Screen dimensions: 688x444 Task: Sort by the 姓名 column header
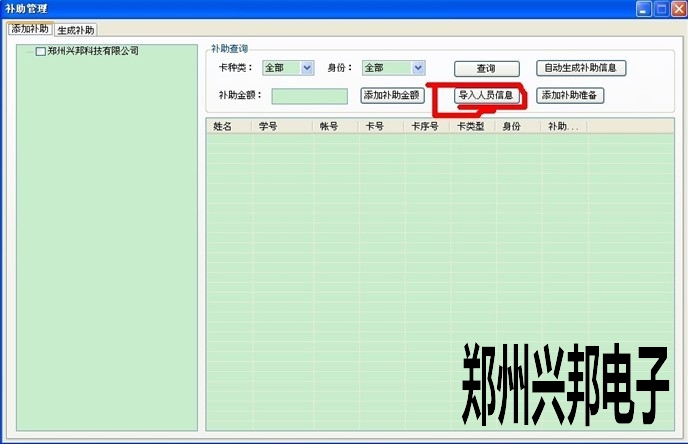point(229,126)
